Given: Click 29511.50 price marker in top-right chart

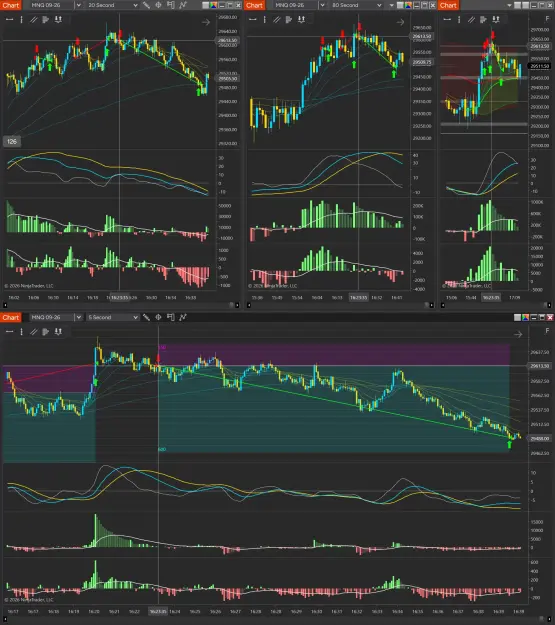Looking at the screenshot, I should coord(539,66).
